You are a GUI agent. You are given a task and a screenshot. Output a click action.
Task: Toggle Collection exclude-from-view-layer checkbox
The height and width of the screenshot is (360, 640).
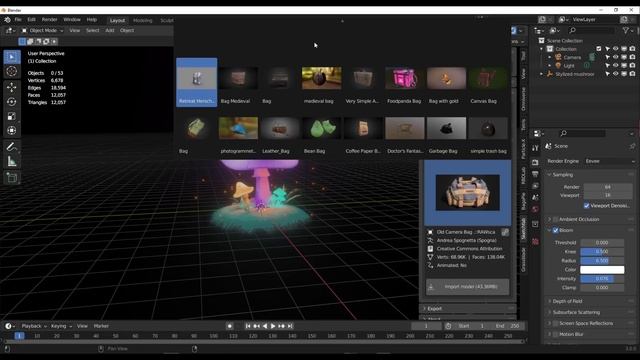[599, 49]
